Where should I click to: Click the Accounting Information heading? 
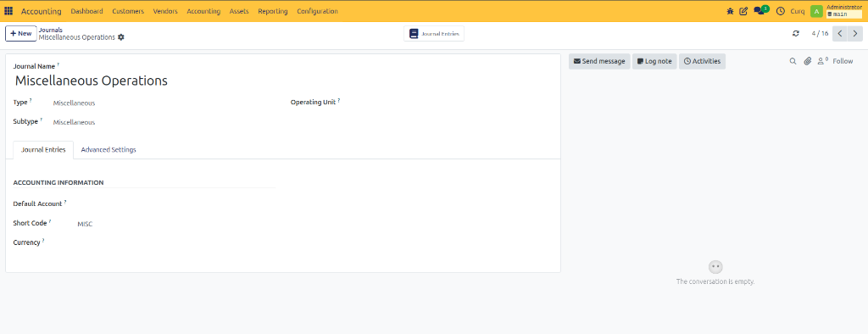pyautogui.click(x=58, y=182)
